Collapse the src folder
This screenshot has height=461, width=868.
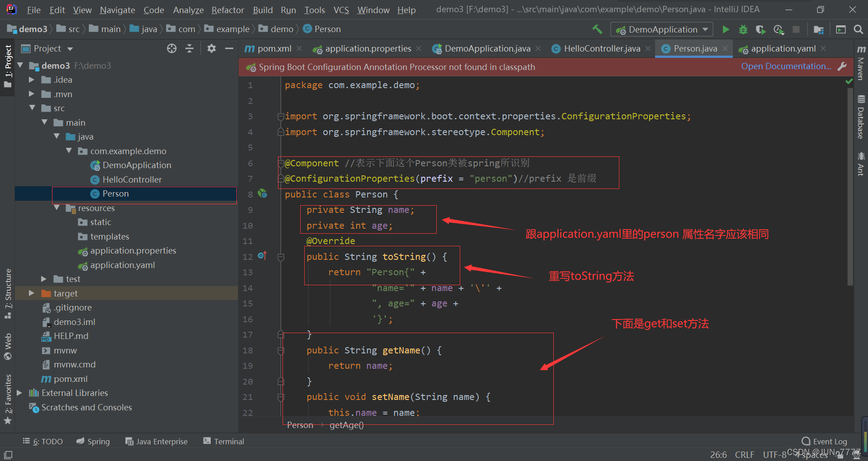pos(32,108)
